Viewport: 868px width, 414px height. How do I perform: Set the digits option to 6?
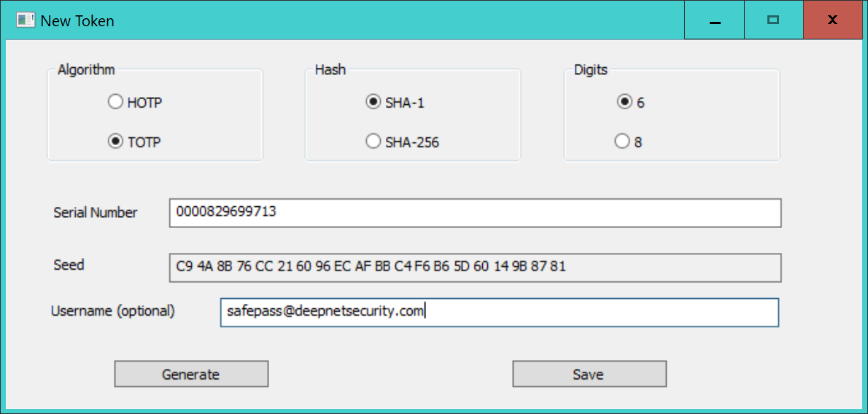click(624, 103)
